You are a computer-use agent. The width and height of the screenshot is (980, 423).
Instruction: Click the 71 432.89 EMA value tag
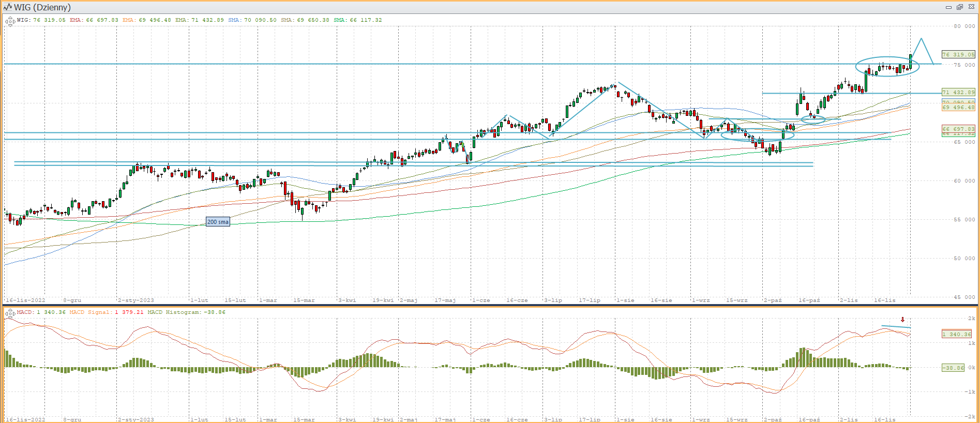pos(958,92)
